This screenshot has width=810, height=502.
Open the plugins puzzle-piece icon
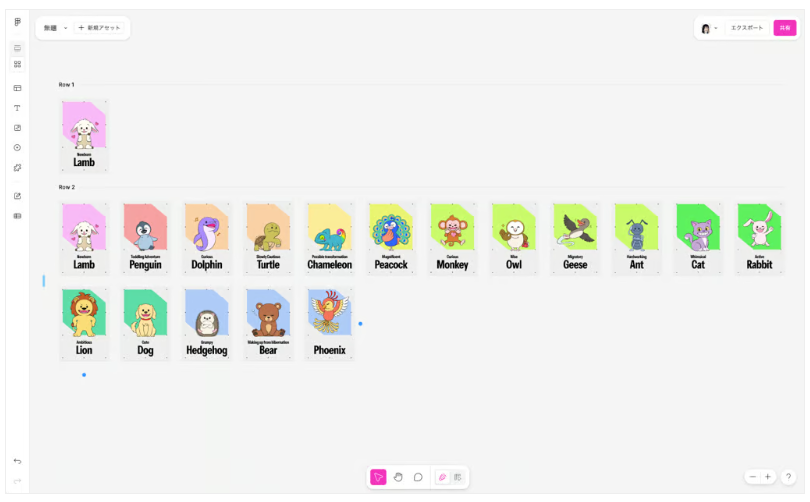point(18,168)
